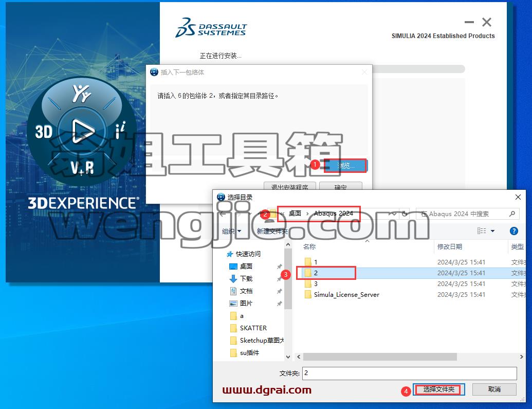This screenshot has width=532, height=409.
Task: Open 图片 pictures in sidebar
Action: 246,304
